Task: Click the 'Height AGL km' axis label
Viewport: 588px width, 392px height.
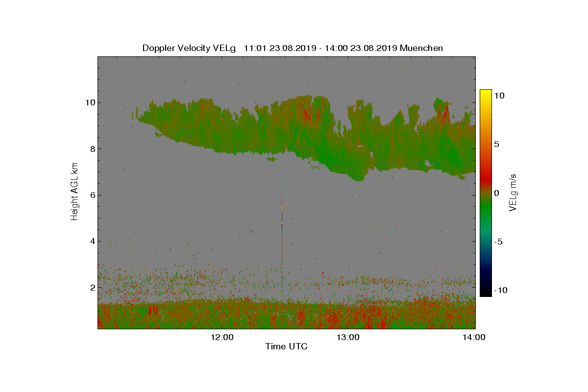Action: click(x=74, y=193)
